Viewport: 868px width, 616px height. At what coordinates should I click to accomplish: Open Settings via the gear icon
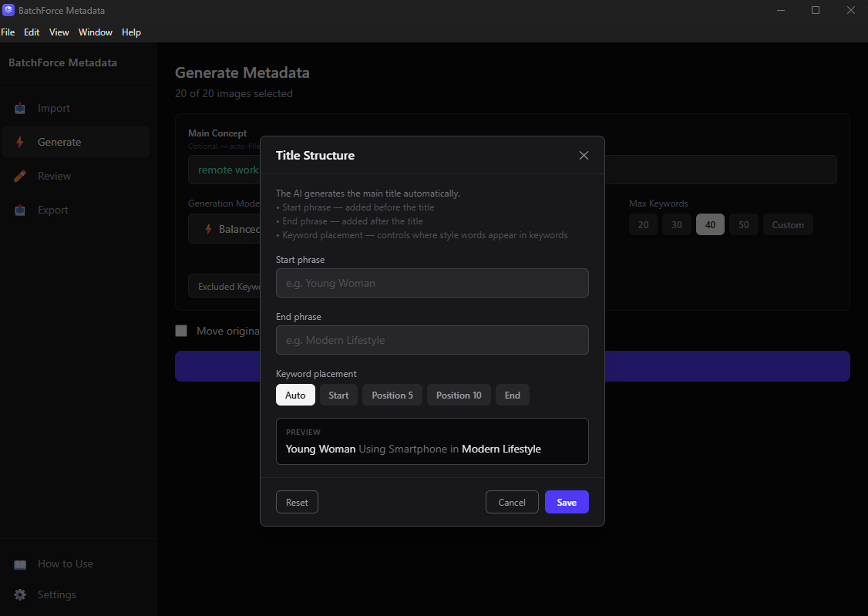click(x=19, y=594)
